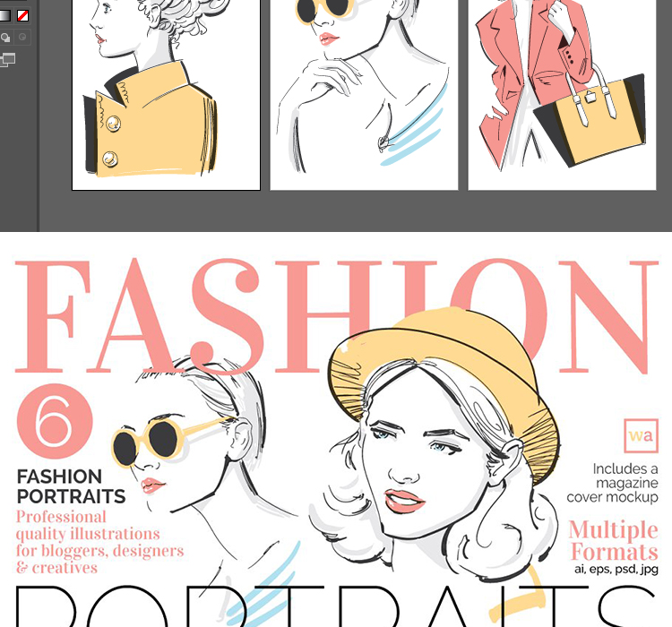Click 'Professional quality illustrations' pink text

[x=99, y=542]
